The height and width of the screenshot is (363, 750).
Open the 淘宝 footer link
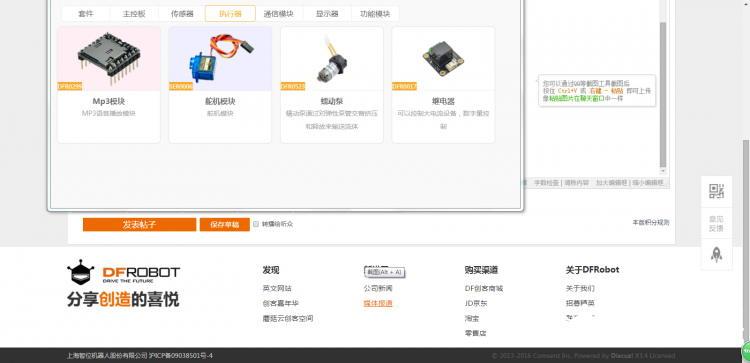472,318
